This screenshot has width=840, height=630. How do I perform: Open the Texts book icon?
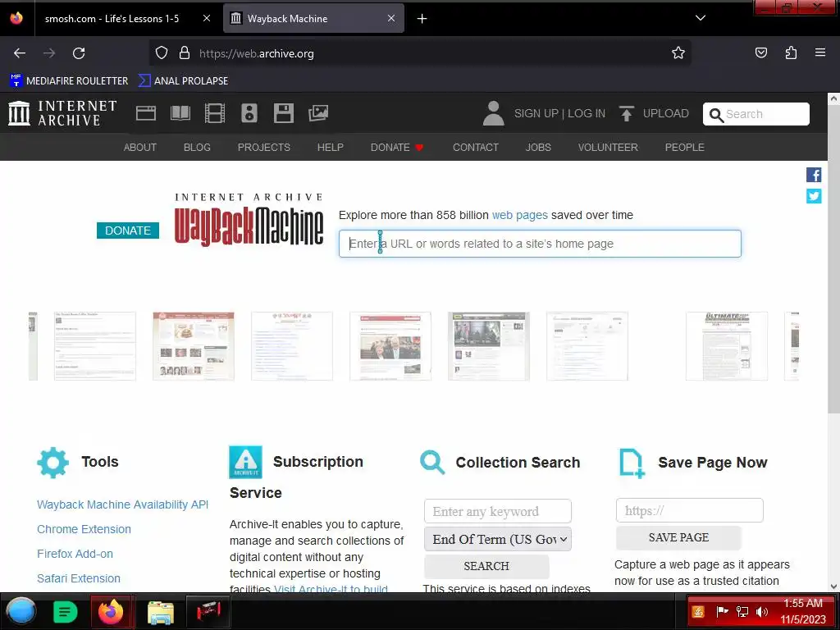180,113
